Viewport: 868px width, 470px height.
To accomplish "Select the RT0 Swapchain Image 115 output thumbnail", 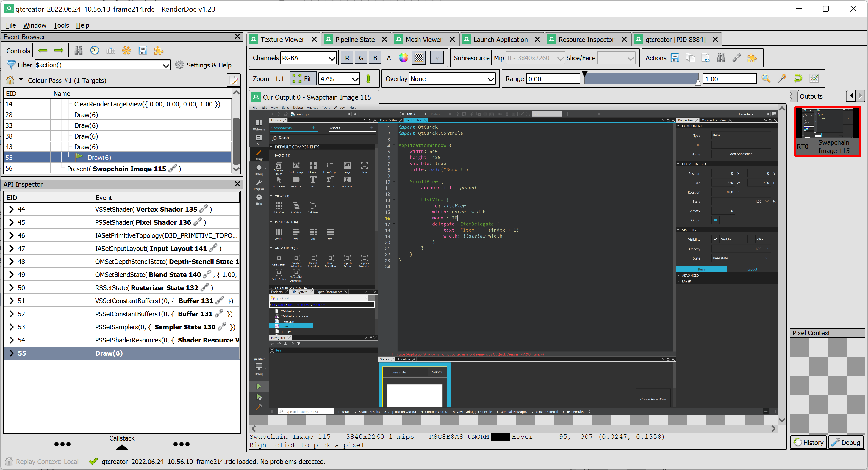I will (x=827, y=131).
